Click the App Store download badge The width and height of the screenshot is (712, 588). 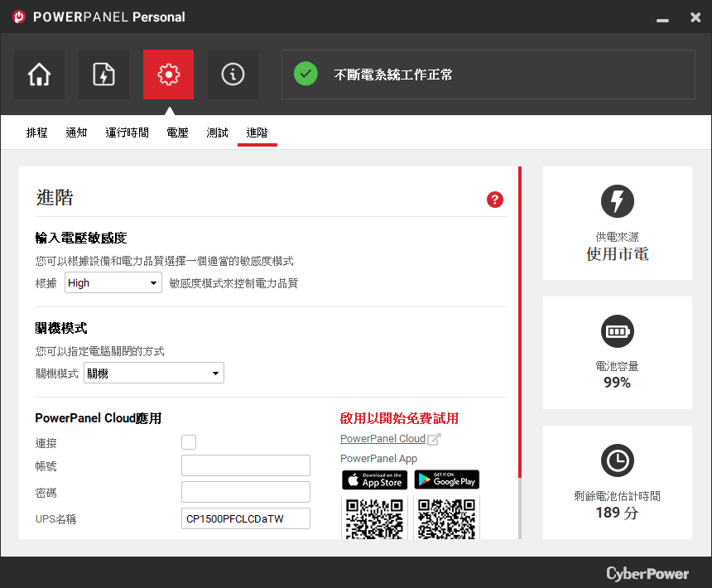click(x=374, y=480)
